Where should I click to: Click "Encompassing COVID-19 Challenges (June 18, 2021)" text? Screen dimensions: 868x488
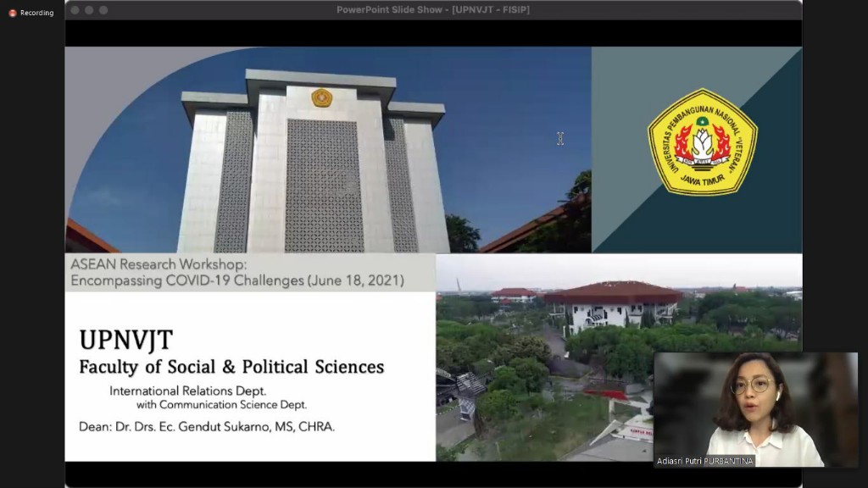(237, 280)
